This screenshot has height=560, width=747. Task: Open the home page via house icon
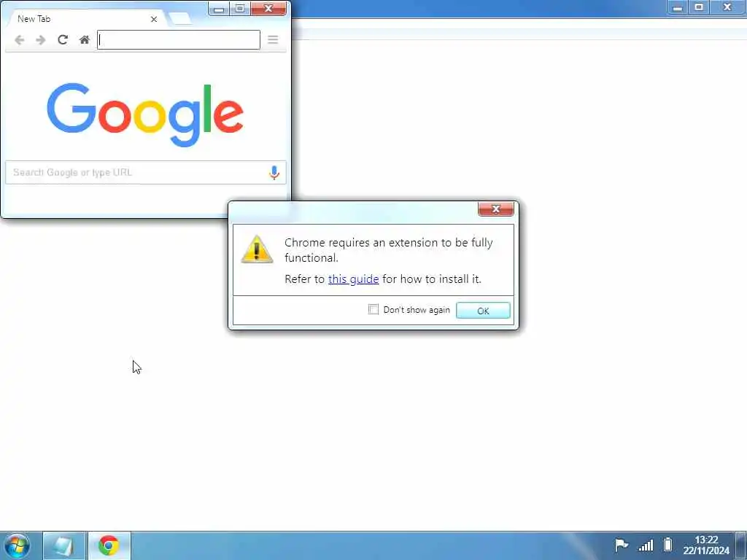[85, 39]
